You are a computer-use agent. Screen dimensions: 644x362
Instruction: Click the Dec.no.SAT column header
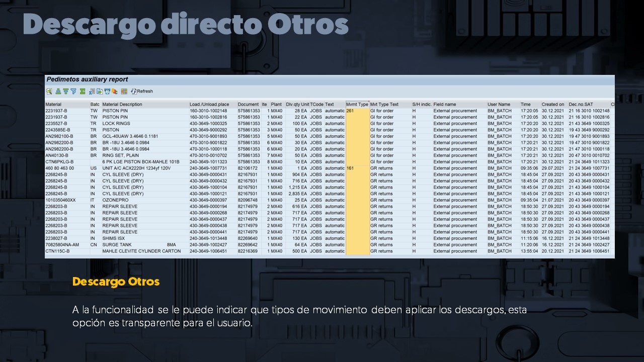click(581, 105)
